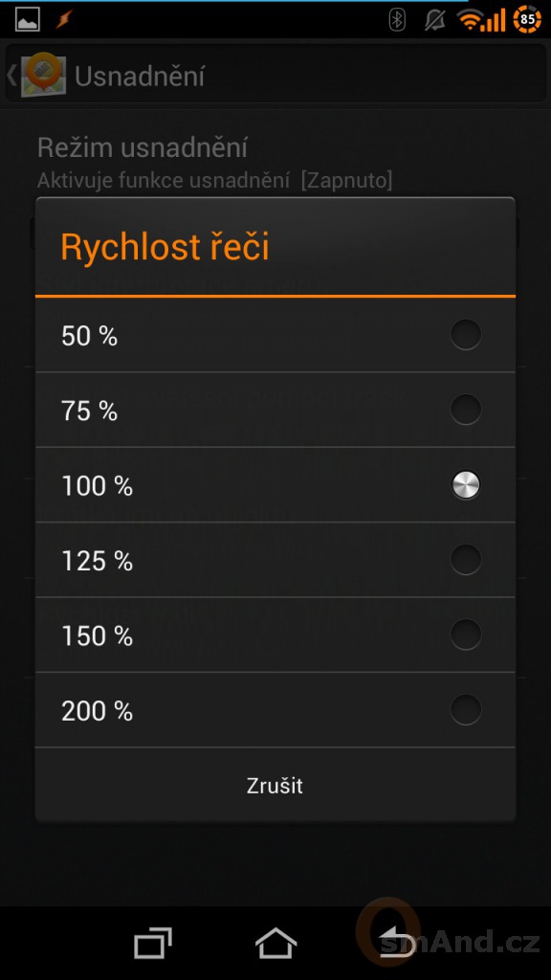
Task: Open the recent apps icon
Action: (153, 943)
